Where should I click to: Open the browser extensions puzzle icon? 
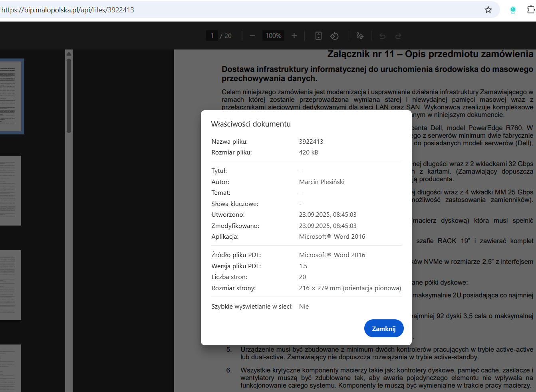(531, 10)
